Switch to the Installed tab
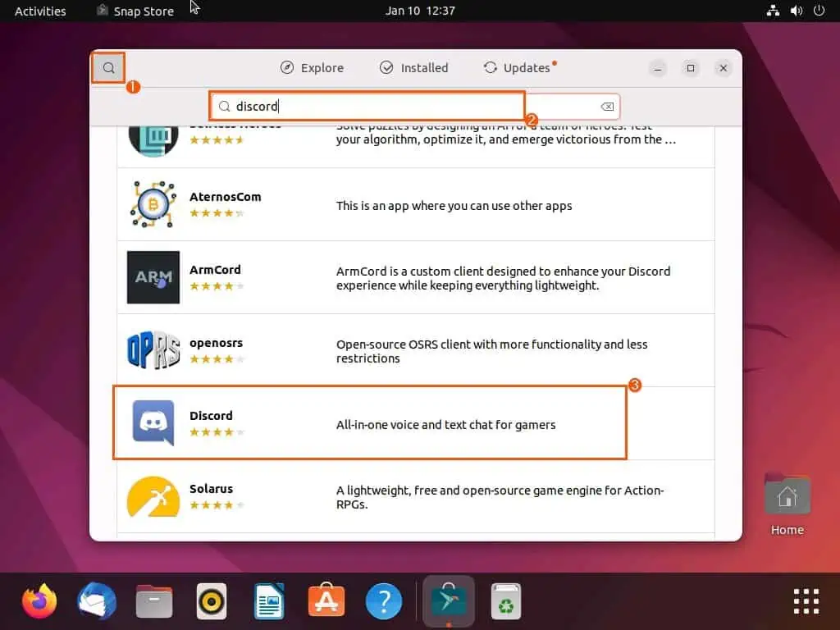This screenshot has width=840, height=630. point(413,68)
